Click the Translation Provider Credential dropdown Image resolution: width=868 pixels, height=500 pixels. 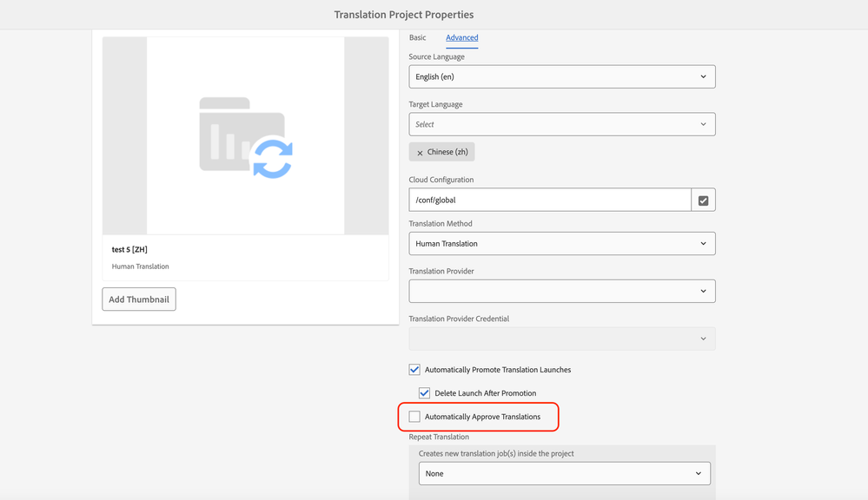[x=561, y=339]
